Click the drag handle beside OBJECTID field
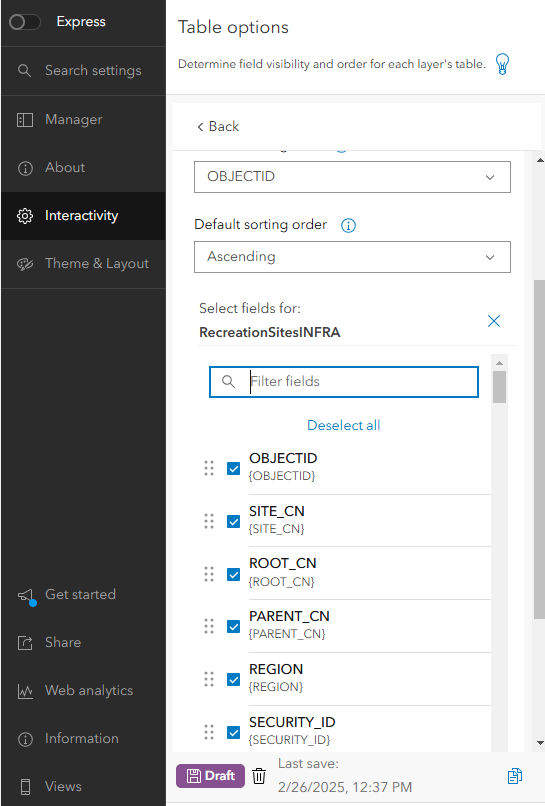 click(x=209, y=468)
